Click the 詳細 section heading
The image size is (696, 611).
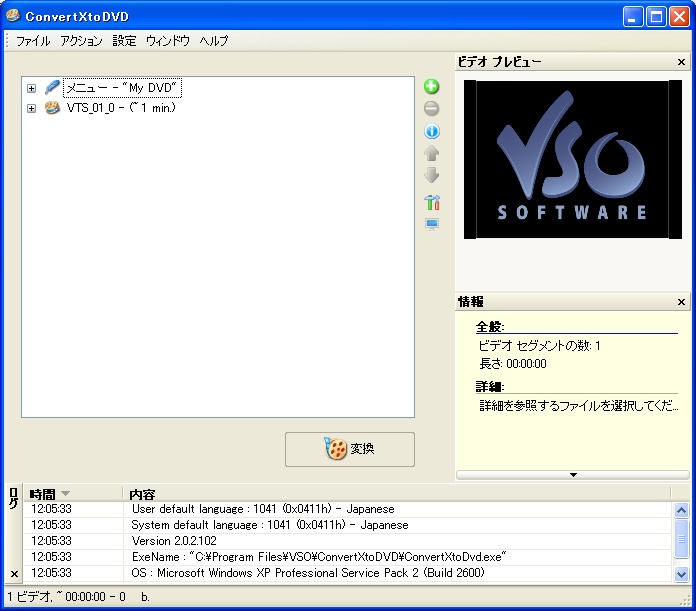click(490, 386)
